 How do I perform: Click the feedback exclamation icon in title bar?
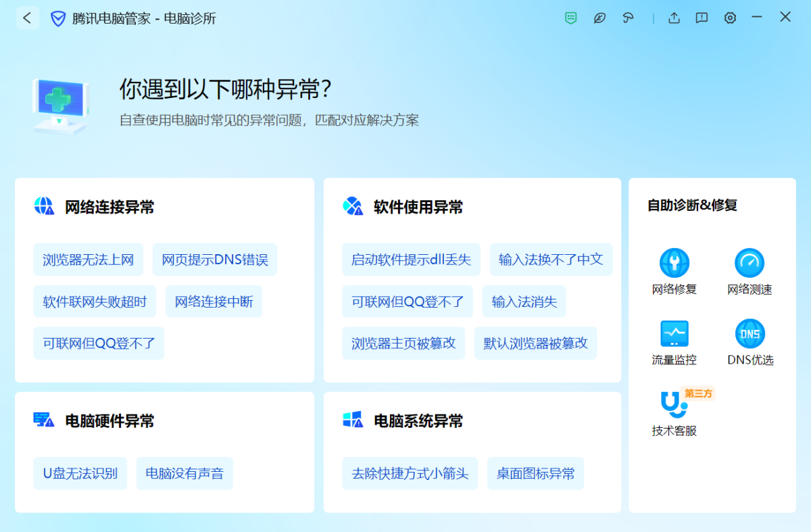[702, 18]
